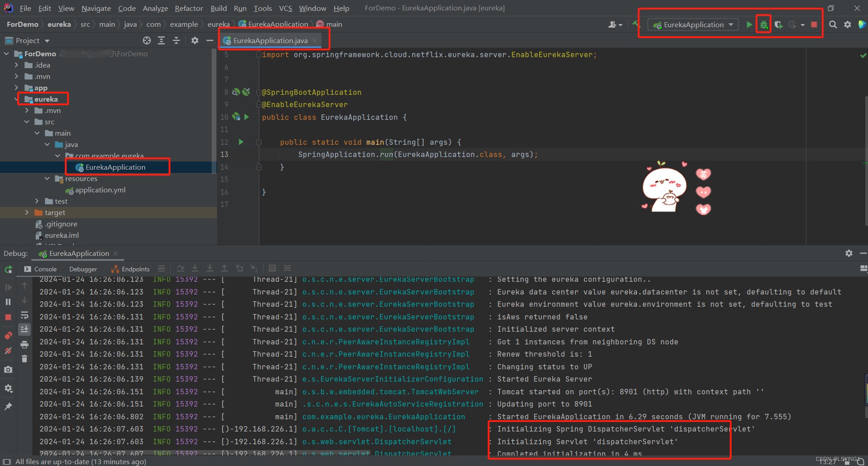
Task: Open the Refactor menu
Action: 189,8
